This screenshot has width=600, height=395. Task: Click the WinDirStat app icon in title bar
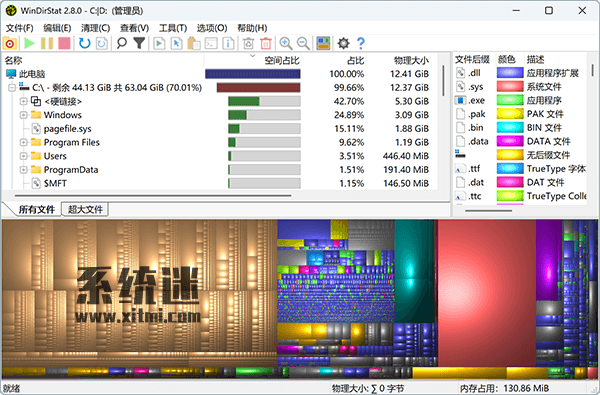coord(10,10)
